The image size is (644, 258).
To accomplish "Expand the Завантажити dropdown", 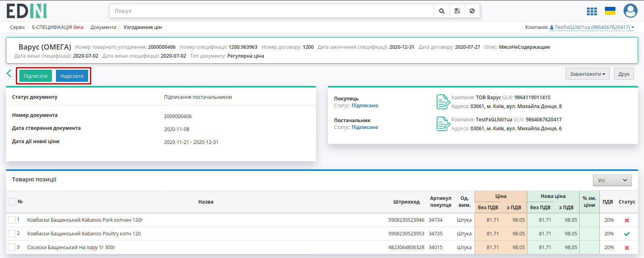I will (588, 74).
